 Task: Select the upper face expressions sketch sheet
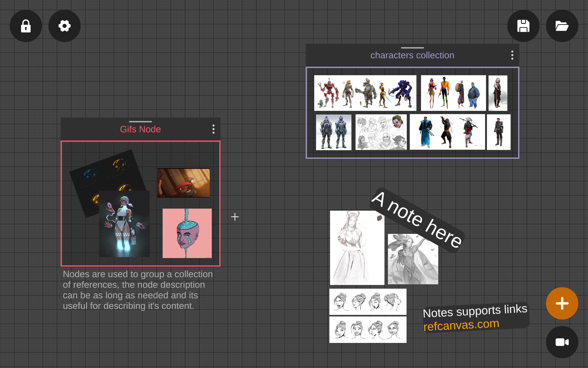pos(368,302)
